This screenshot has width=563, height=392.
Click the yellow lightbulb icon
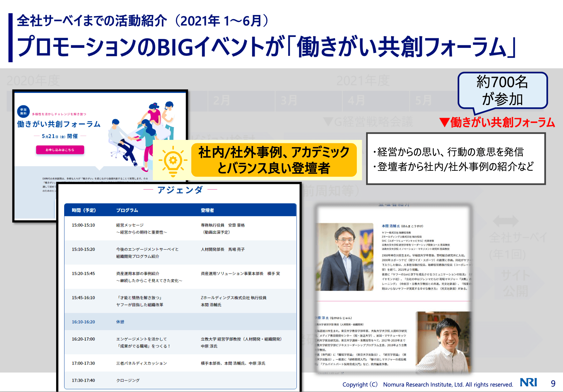pos(173,161)
